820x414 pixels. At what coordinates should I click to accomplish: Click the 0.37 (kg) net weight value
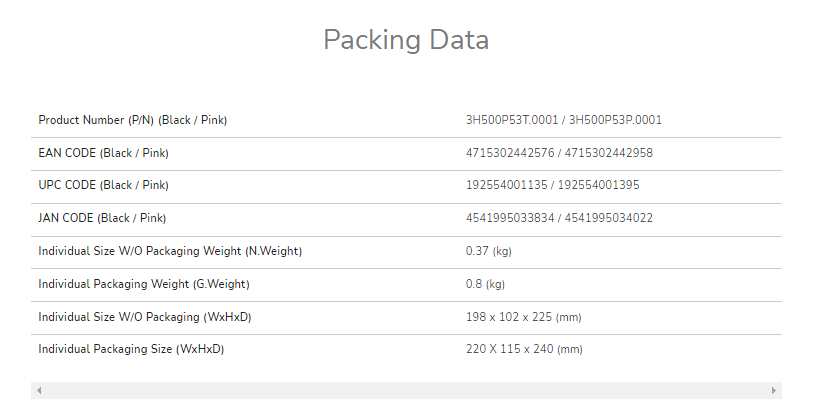(488, 251)
